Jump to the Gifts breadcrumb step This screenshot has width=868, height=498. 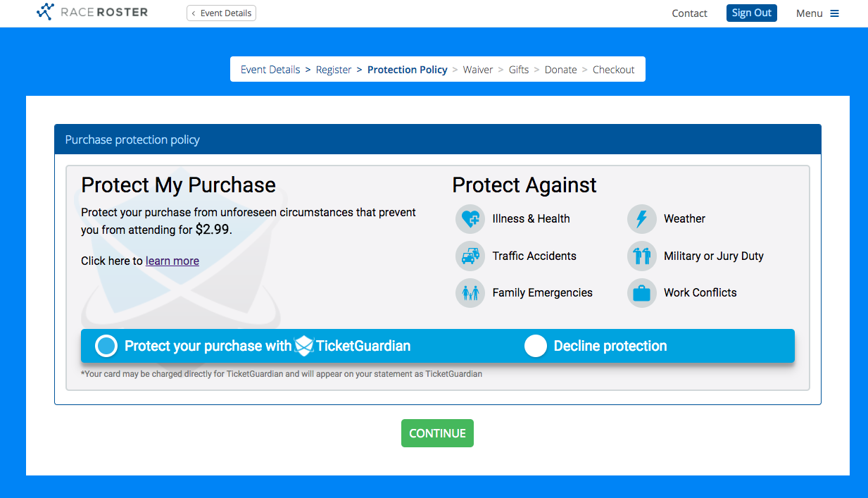coord(519,70)
